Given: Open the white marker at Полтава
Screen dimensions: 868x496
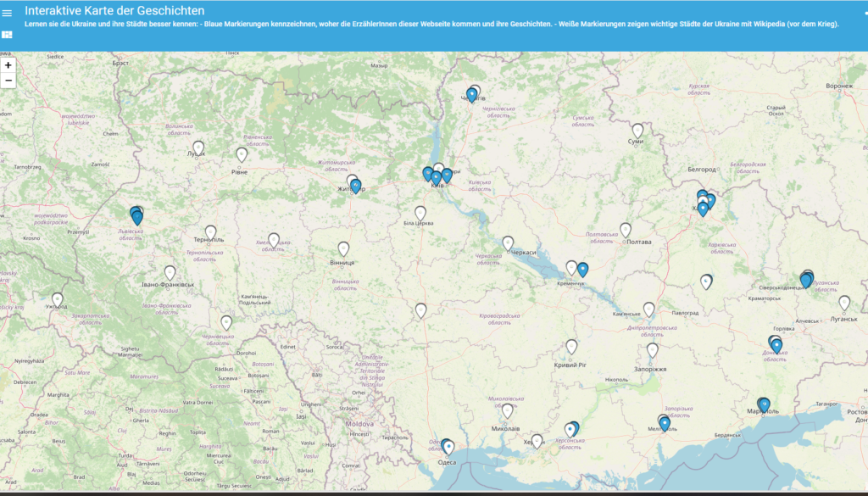Looking at the screenshot, I should click(x=626, y=229).
